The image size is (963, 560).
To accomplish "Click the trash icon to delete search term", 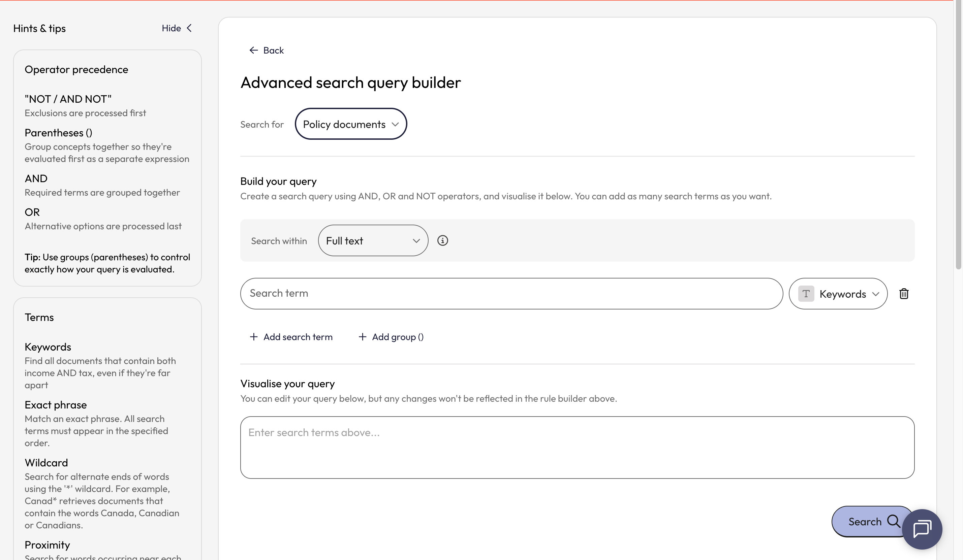I will coord(904,293).
